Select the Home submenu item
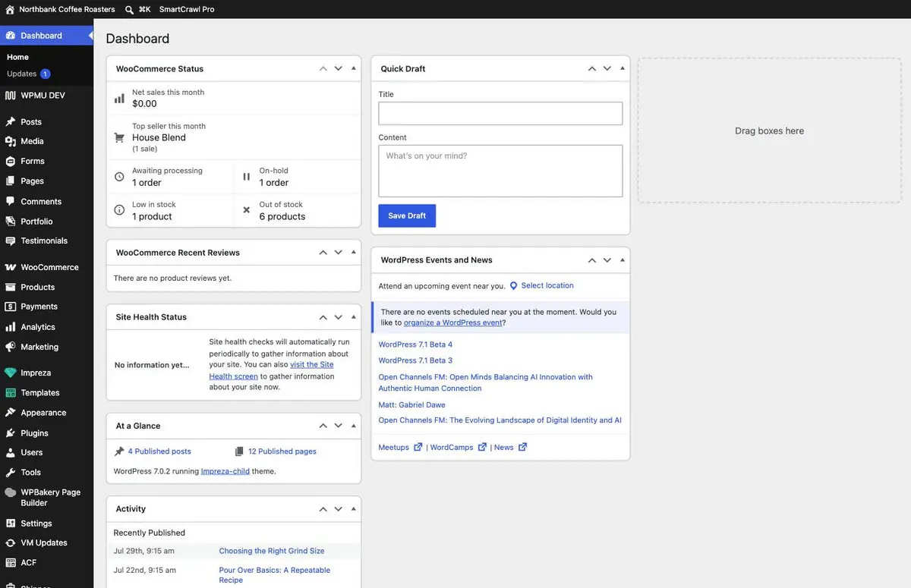 coord(17,57)
